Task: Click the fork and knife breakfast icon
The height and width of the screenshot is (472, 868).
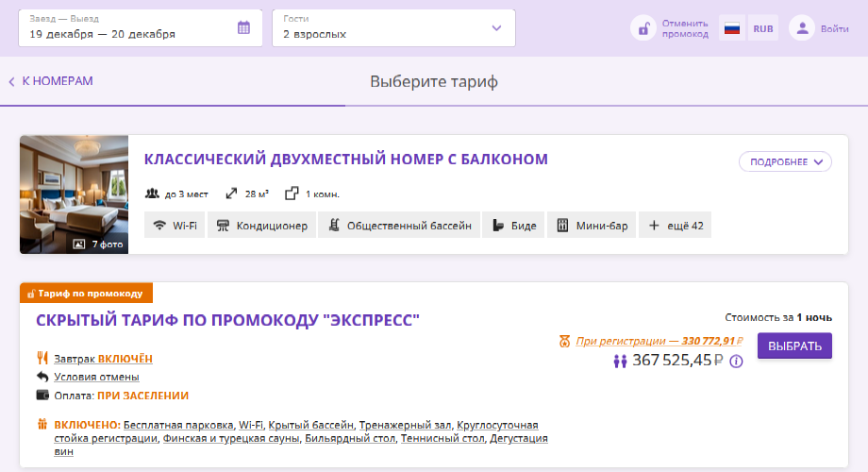Action: (x=42, y=358)
